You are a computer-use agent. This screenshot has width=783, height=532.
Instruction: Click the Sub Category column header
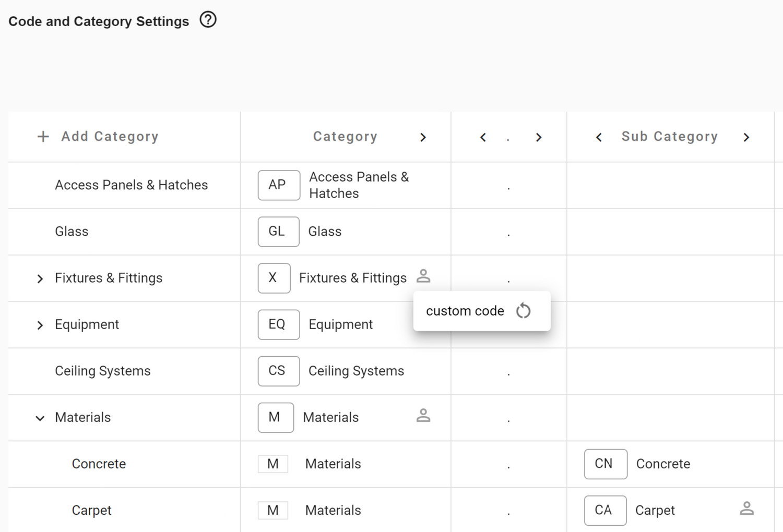pyautogui.click(x=670, y=136)
